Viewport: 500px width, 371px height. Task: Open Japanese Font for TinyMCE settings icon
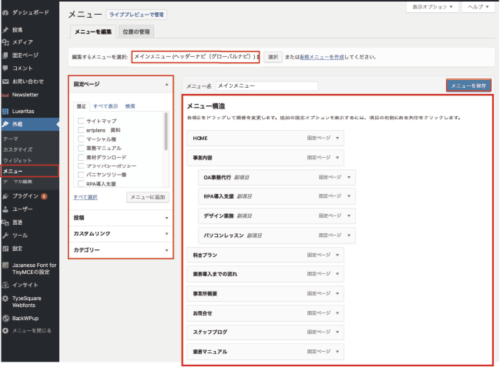[5, 265]
